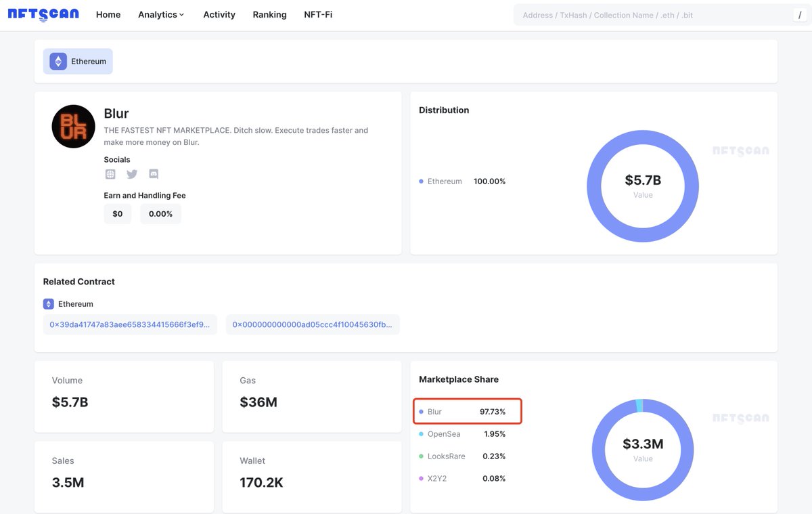Open Blur's Twitter social icon
Viewport: 812px width, 514px height.
click(x=132, y=174)
